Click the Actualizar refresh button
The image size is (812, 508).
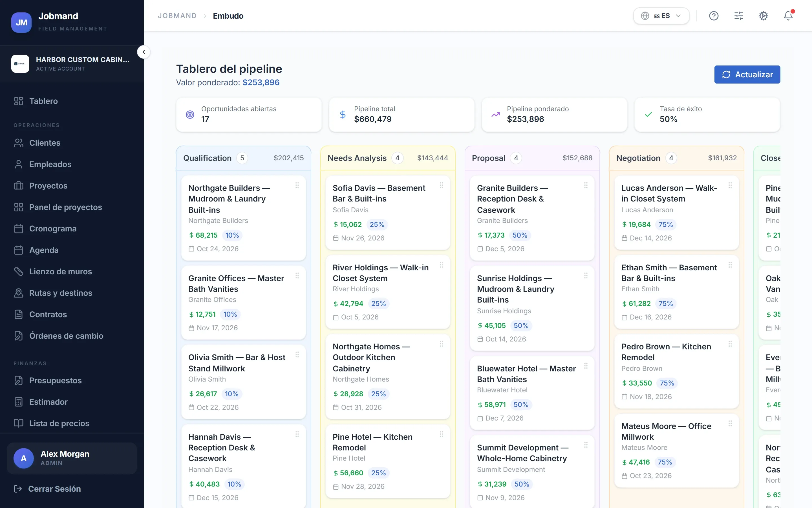point(747,75)
